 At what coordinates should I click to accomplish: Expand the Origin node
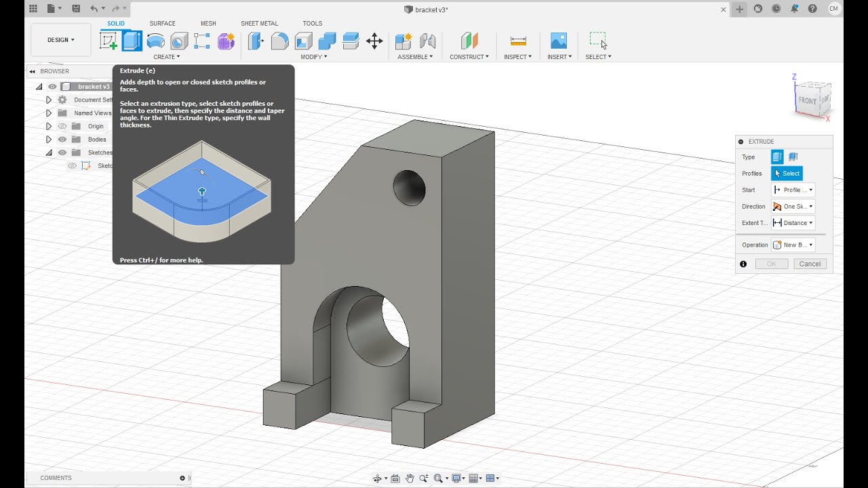click(x=49, y=126)
